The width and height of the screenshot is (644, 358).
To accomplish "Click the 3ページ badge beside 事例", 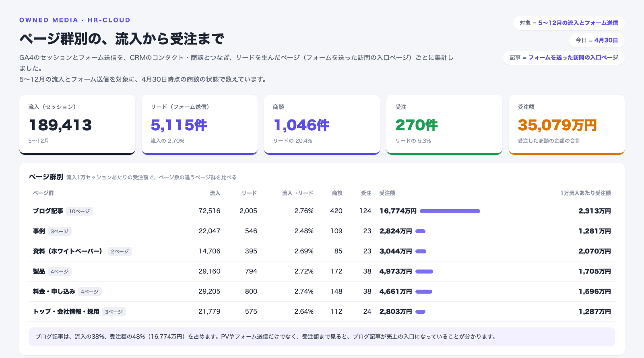I will 60,231.
